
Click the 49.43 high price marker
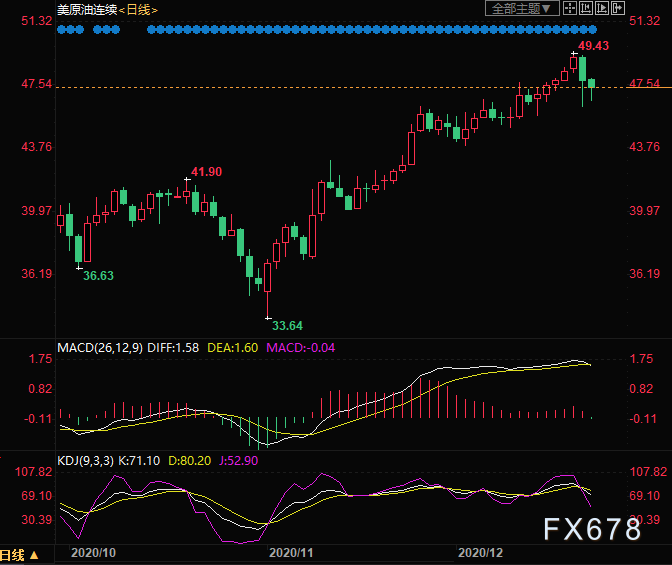pyautogui.click(x=593, y=46)
